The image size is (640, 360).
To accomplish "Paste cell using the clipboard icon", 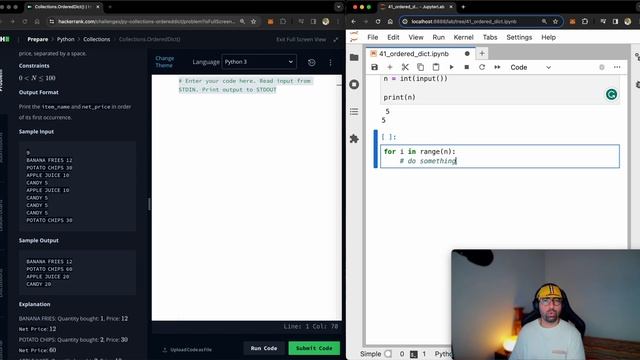I will (436, 67).
